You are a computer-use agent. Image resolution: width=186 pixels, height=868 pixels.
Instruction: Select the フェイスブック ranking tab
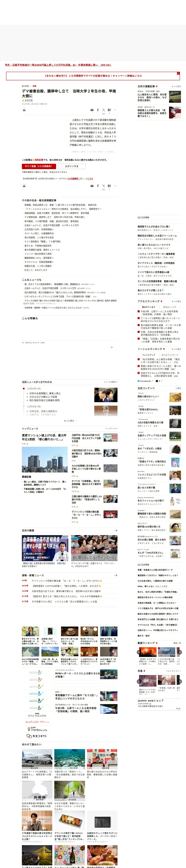(148, 355)
